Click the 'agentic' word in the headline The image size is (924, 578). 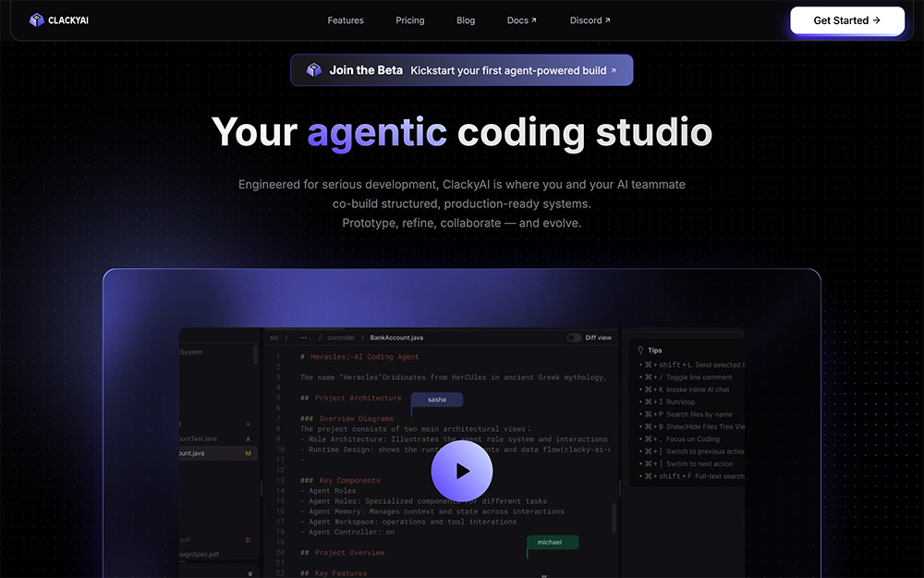point(377,132)
